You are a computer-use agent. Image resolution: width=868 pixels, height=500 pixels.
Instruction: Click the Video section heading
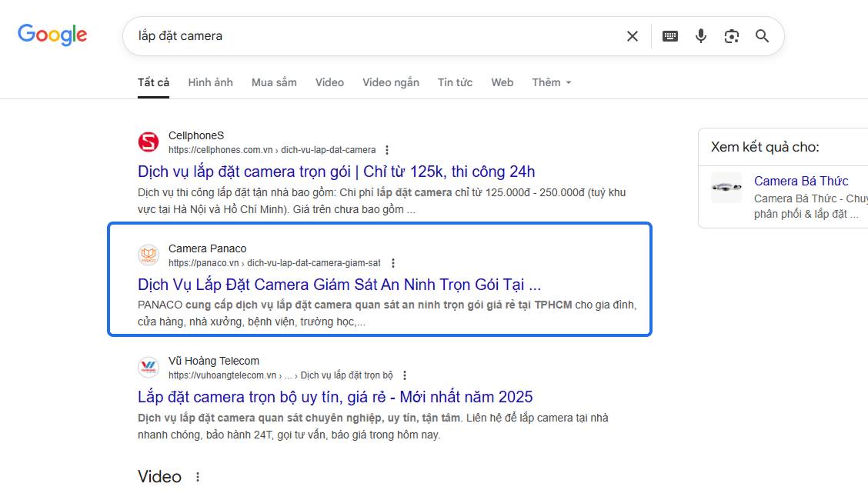coord(159,477)
